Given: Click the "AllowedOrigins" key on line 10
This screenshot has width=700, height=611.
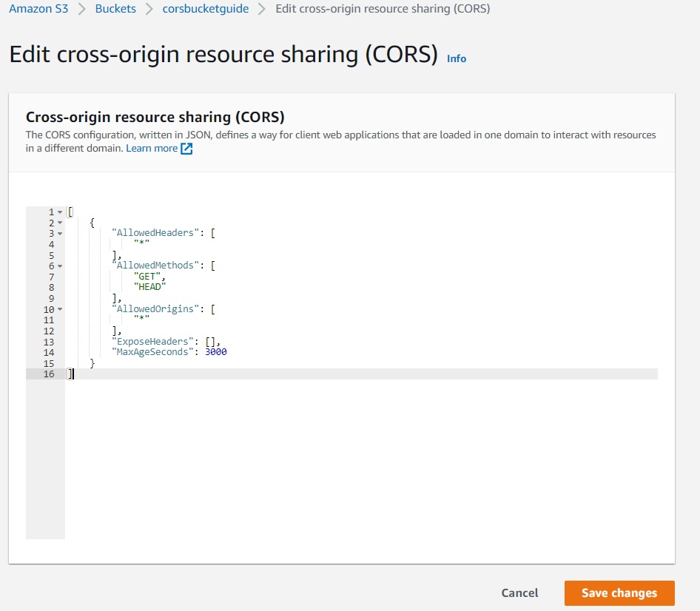Looking at the screenshot, I should tap(155, 309).
